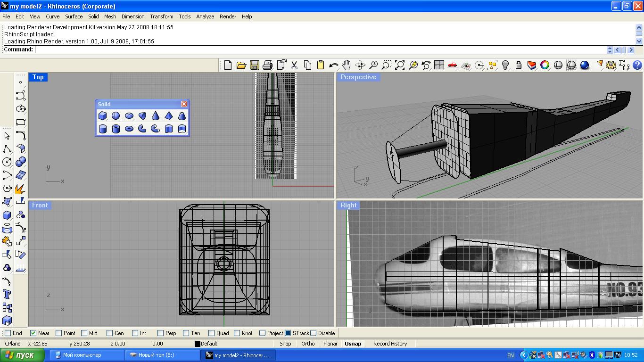This screenshot has height=362, width=644.
Task: Open the four-viewport layout tool
Action: click(439, 65)
